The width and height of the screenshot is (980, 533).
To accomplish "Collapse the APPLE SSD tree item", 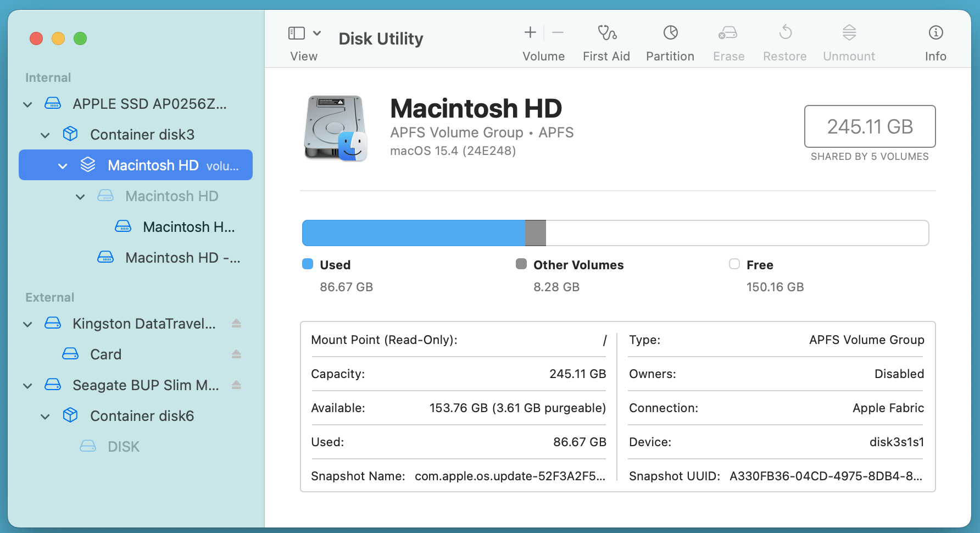I will click(x=27, y=104).
